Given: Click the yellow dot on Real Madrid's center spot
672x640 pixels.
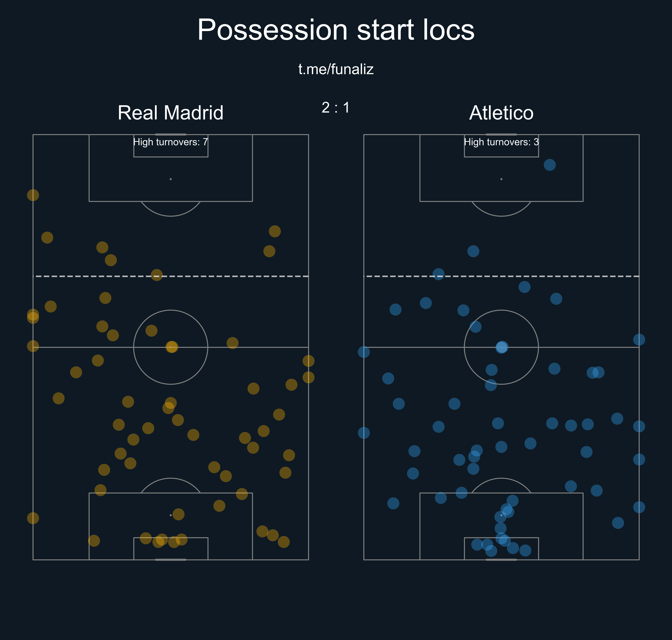Looking at the screenshot, I should (x=172, y=347).
